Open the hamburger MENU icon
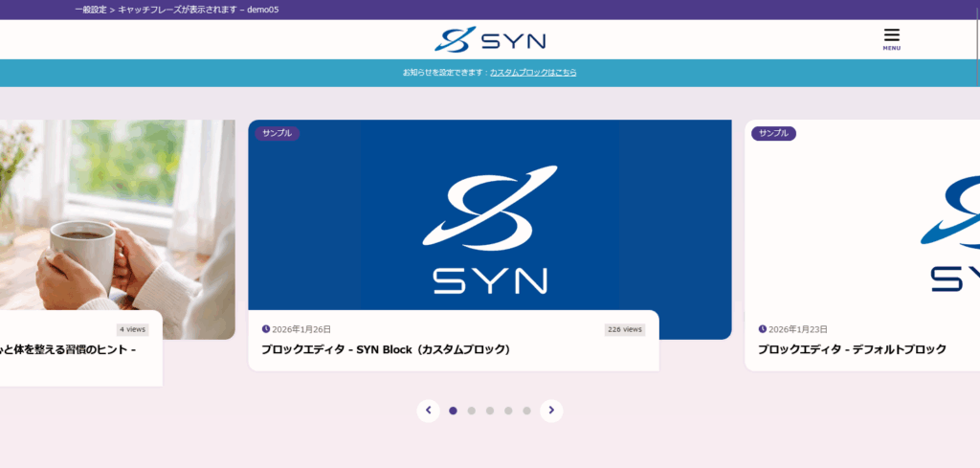The height and width of the screenshot is (468, 980). 891,38
